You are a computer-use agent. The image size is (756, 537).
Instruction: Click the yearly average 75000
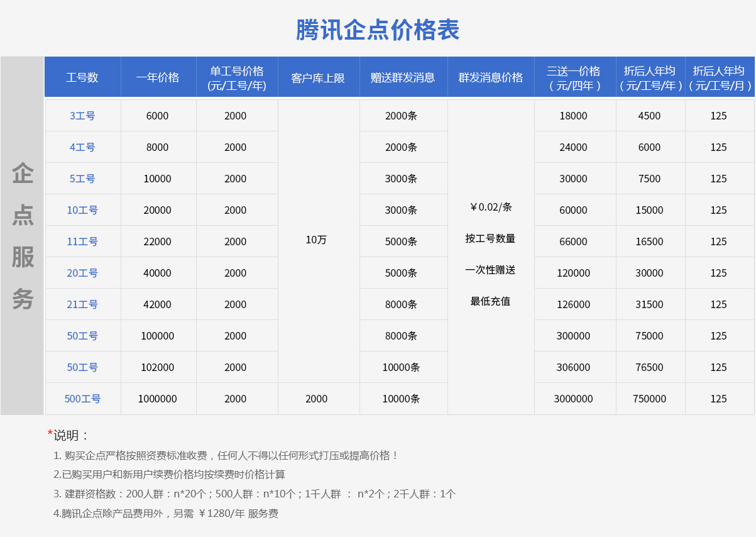coord(649,336)
